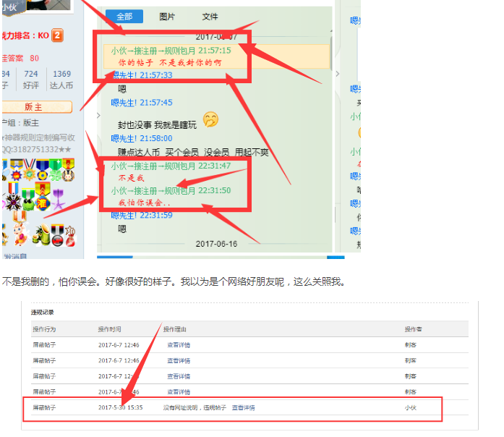Click the blue horizontal scrollbar under chat
The height and width of the screenshot is (437, 504).
115,257
